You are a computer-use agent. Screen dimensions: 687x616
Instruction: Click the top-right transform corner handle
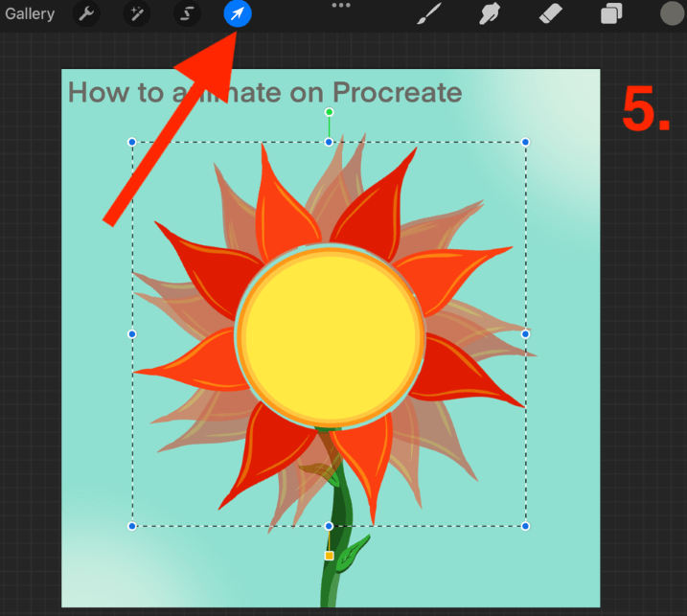(x=525, y=142)
